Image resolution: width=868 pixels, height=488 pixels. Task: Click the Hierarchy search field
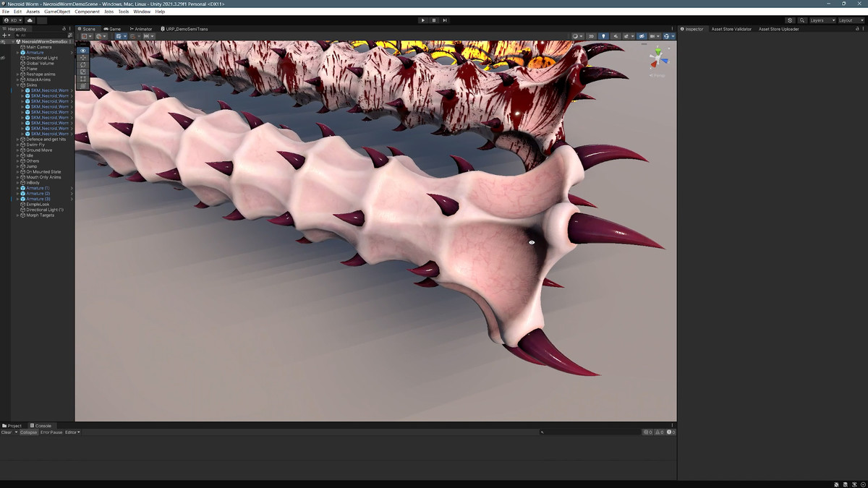coord(42,35)
